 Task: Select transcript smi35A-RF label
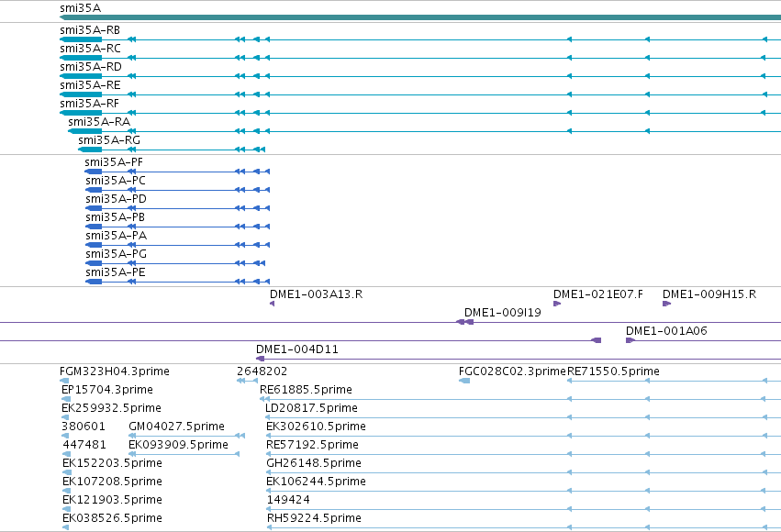tap(90, 104)
